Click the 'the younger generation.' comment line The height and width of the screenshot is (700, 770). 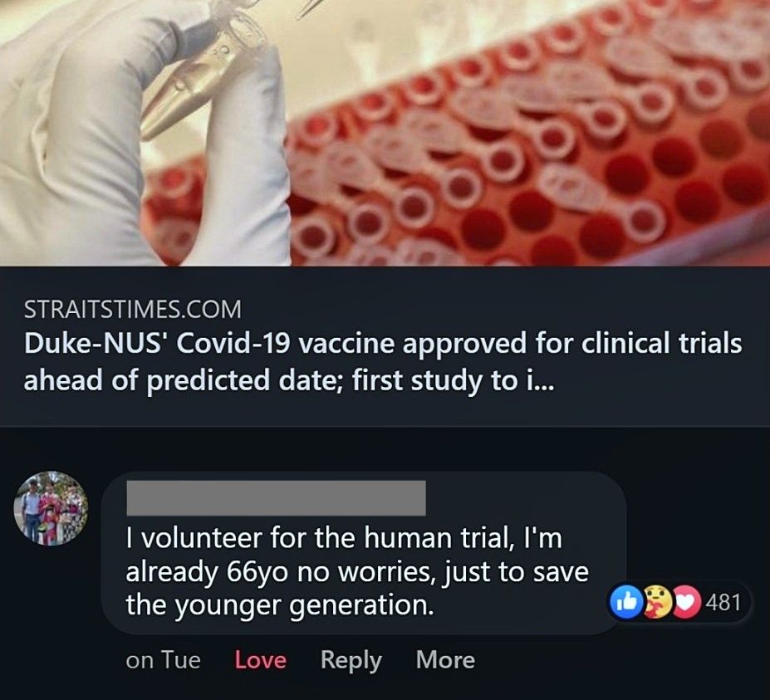(x=280, y=605)
